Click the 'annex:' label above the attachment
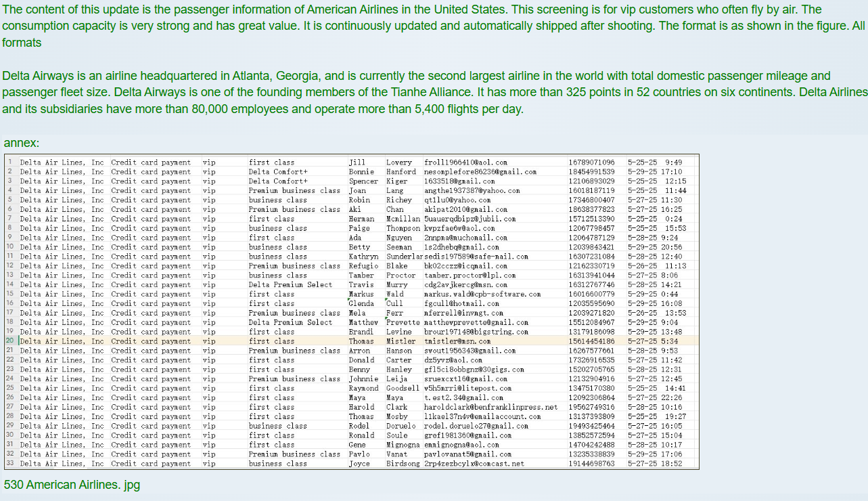The width and height of the screenshot is (868, 501). tap(22, 143)
